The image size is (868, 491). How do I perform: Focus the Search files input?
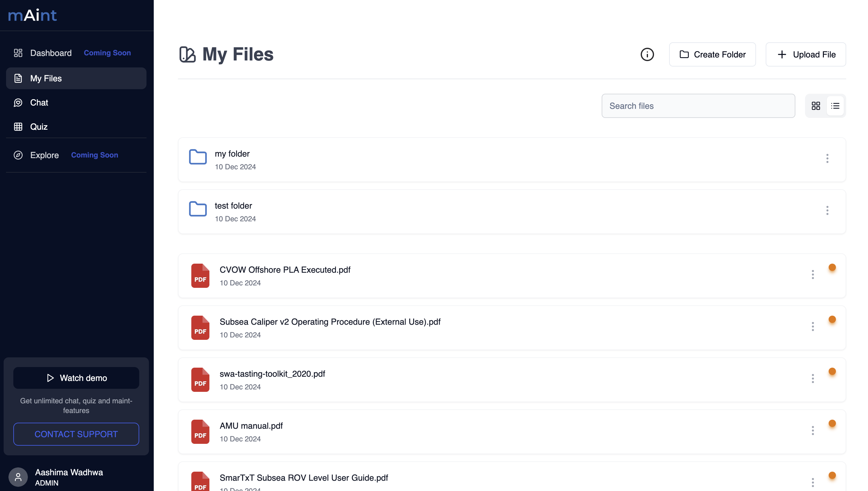coord(698,106)
